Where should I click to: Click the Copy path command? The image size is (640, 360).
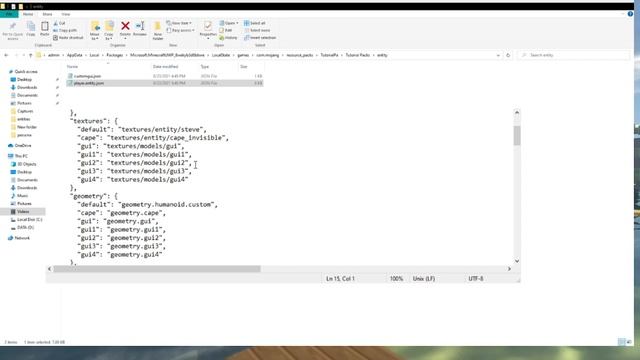[x=65, y=30]
